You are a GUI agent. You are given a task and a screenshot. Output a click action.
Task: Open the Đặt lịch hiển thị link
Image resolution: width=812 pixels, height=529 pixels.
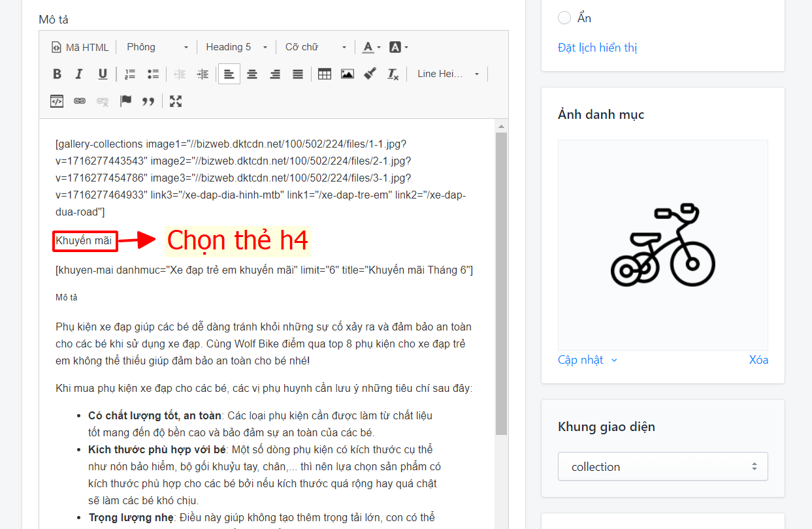click(x=597, y=48)
